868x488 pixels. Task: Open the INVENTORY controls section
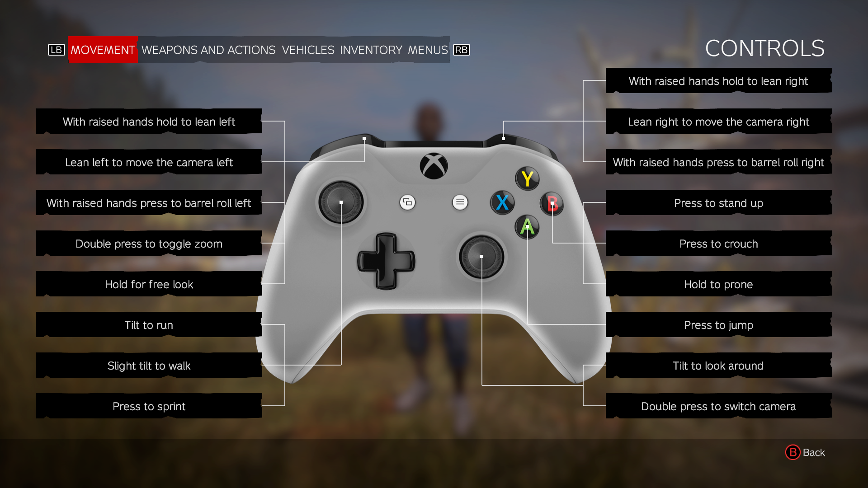coord(370,49)
